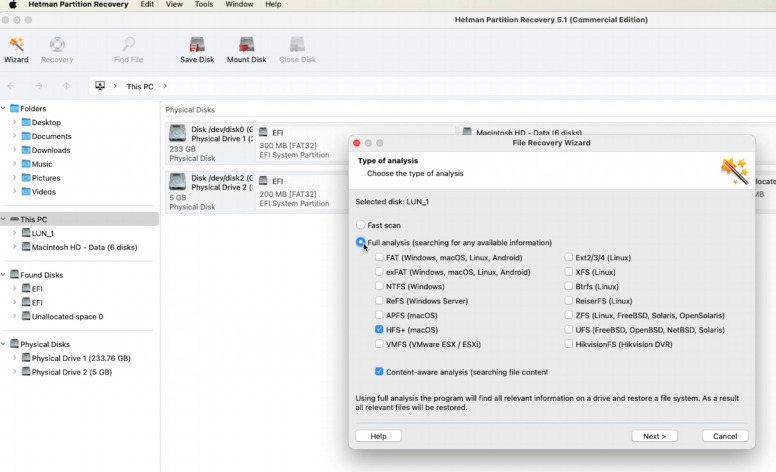The image size is (776, 472).
Task: Open the Window menu
Action: click(240, 4)
